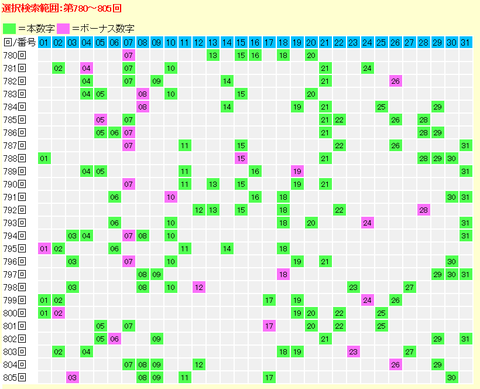Click the 回/番号 header cell

coord(19,42)
